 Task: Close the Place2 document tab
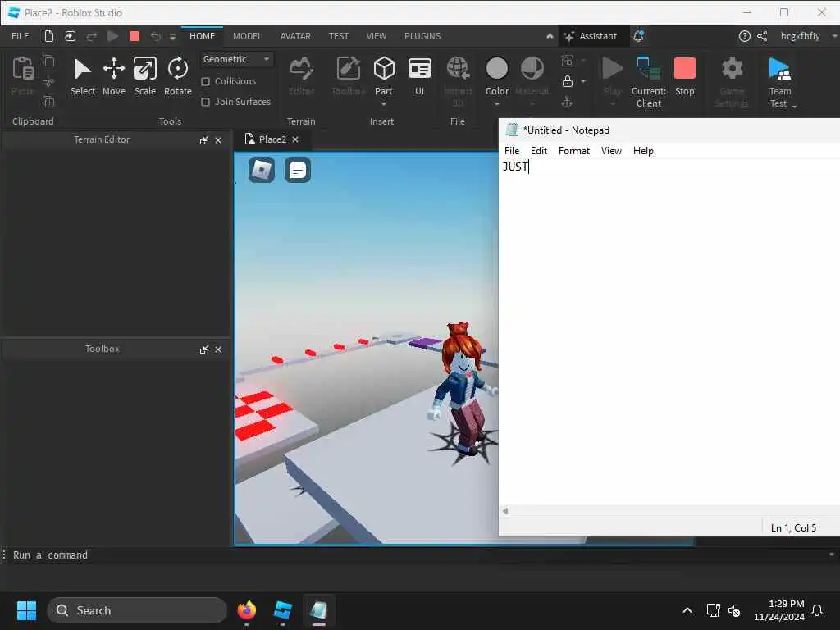(295, 139)
